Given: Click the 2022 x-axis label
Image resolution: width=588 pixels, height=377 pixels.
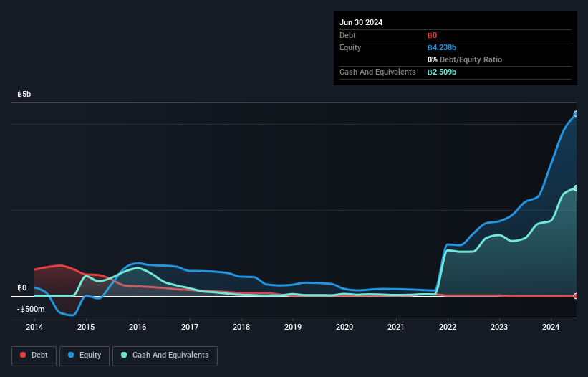Looking at the screenshot, I should point(448,327).
